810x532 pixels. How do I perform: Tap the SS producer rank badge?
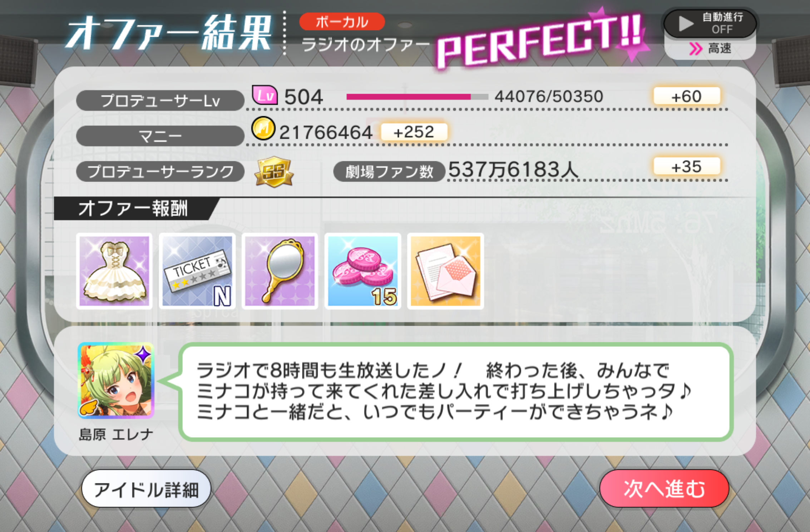coord(274,172)
